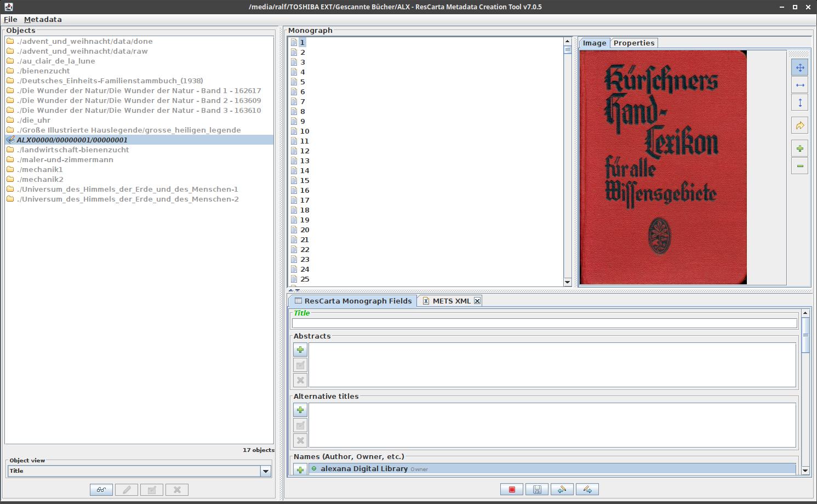Viewport: 817px width, 504px height.
Task: Add a name entry with plus icon
Action: click(x=300, y=469)
